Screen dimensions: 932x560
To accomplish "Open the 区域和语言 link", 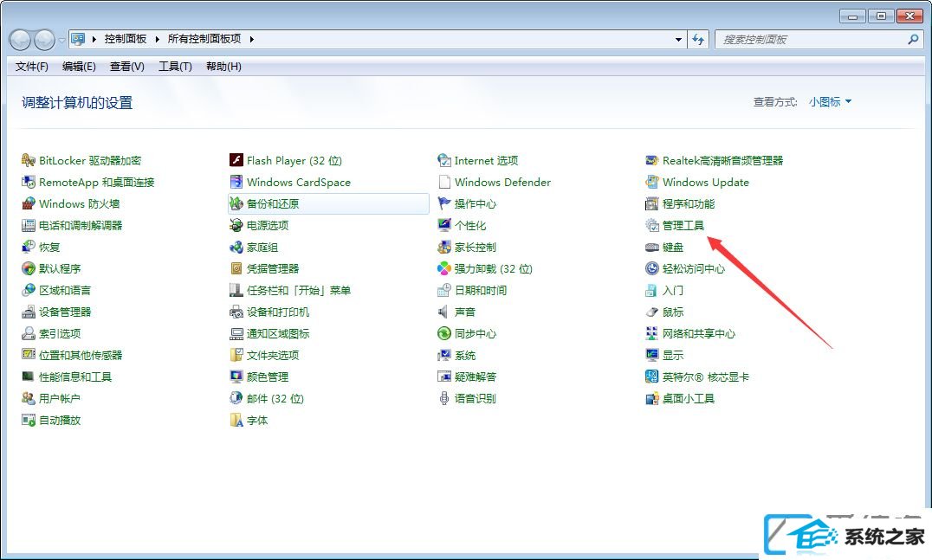I will click(x=65, y=291).
